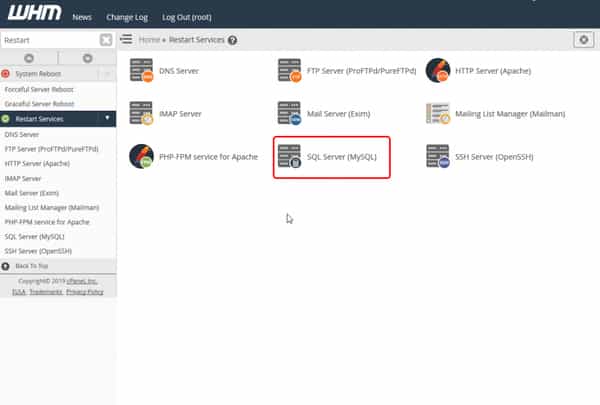Viewport: 600px width, 405px height.
Task: Select Graceful Server Reboot in sidebar
Action: point(39,104)
